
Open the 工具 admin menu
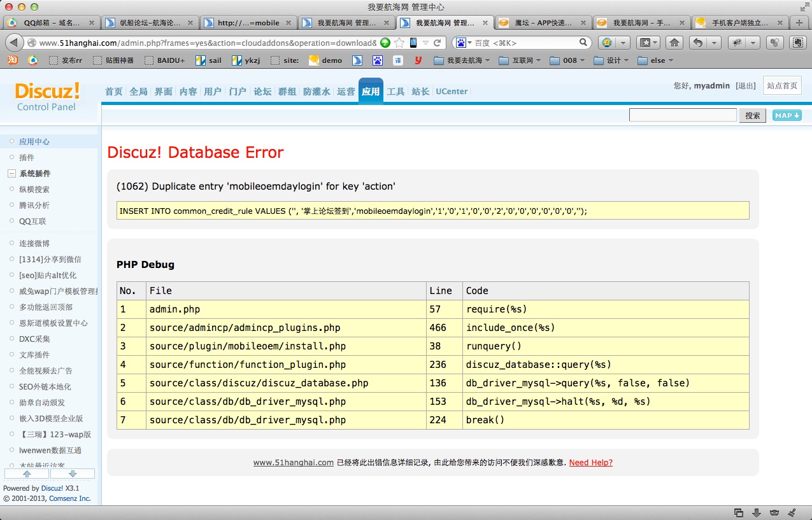point(395,92)
